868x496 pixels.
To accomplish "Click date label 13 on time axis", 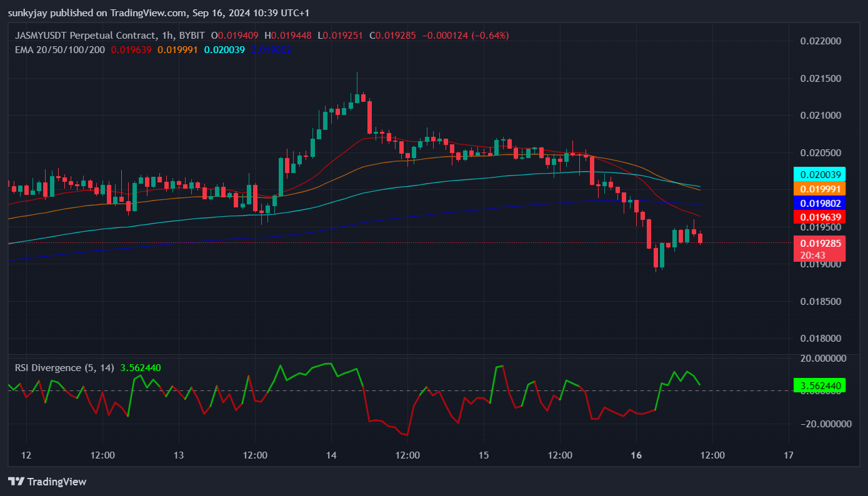I will pos(179,455).
